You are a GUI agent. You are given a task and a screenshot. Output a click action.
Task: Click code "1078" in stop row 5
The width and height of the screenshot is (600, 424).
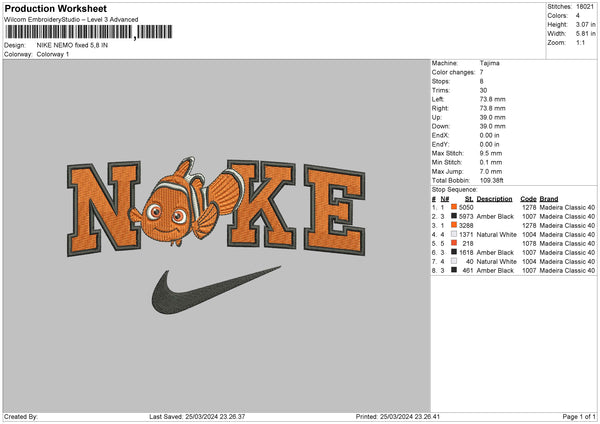[529, 243]
